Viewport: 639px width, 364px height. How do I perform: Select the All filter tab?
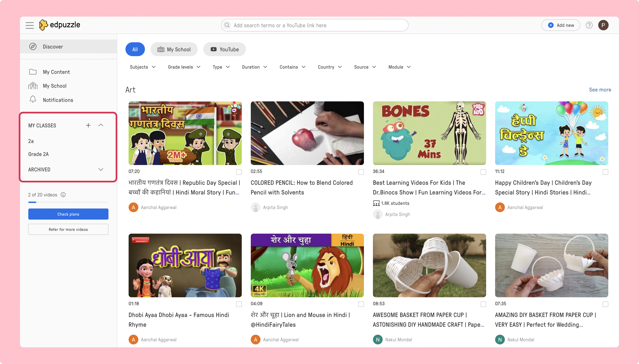point(135,49)
